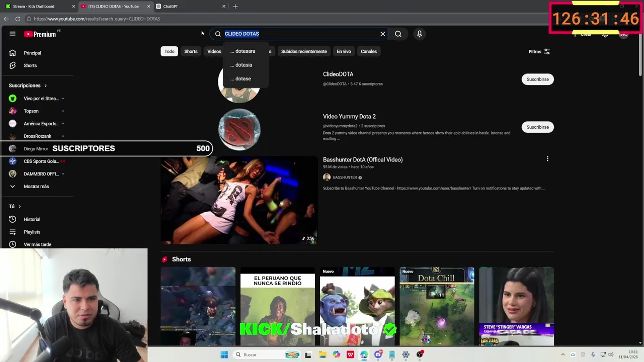Select the Subidos recientemente chip
Screen dimensions: 644x362
point(304,51)
